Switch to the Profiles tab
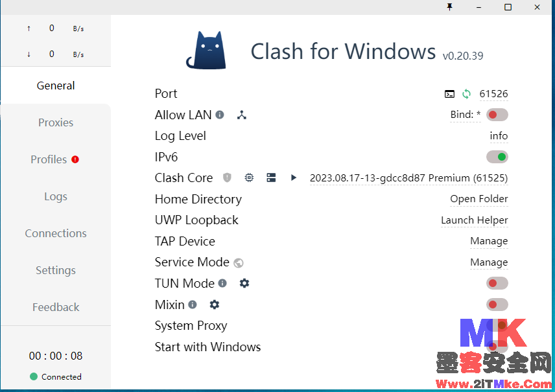The image size is (555, 392). point(49,159)
